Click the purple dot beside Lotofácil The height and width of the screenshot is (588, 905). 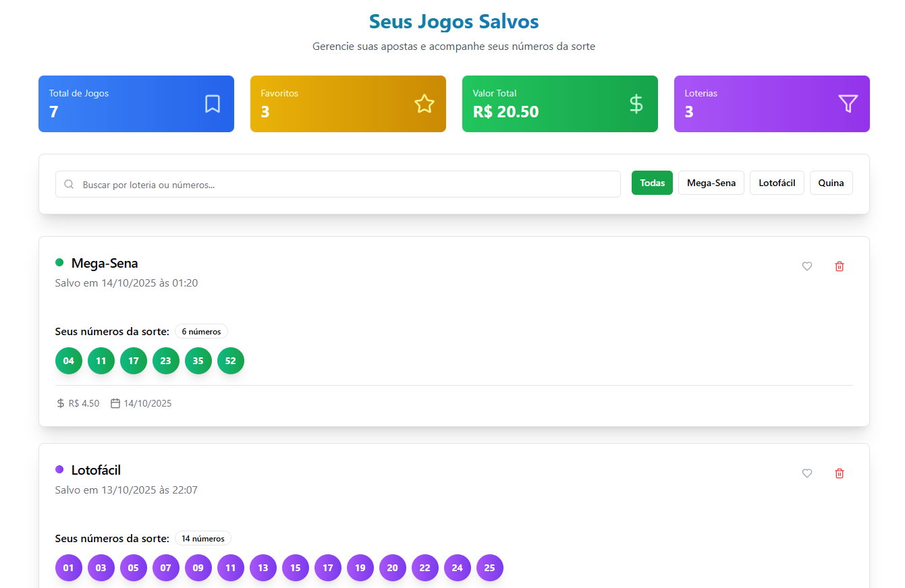click(59, 469)
